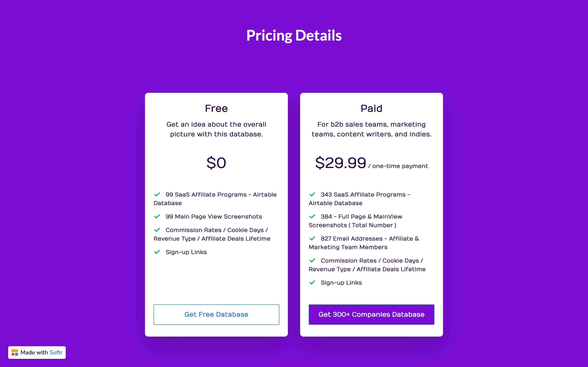
Task: Click checkmark next to Paid plan Commission Rates
Action: (x=312, y=260)
